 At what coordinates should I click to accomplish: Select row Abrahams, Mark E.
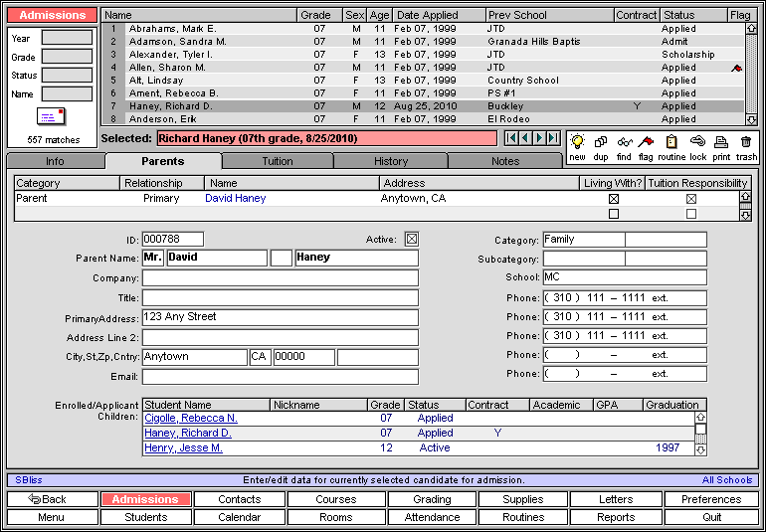pos(423,29)
